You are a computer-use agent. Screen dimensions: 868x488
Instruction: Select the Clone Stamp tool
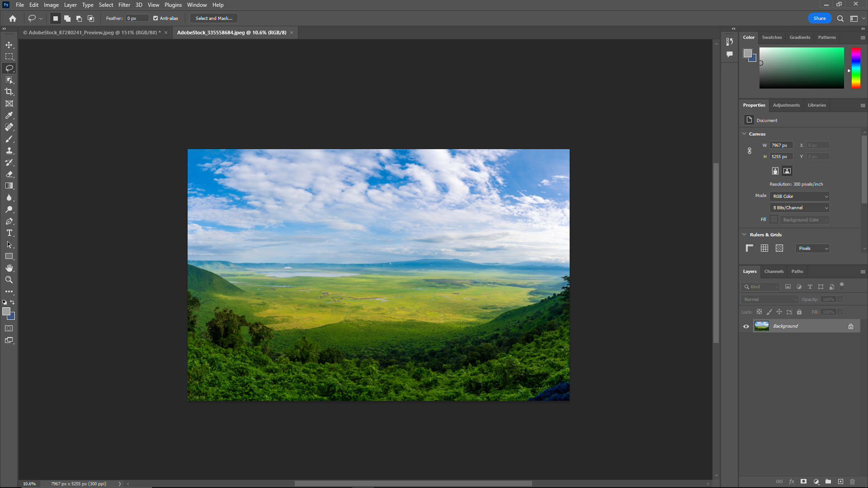9,150
